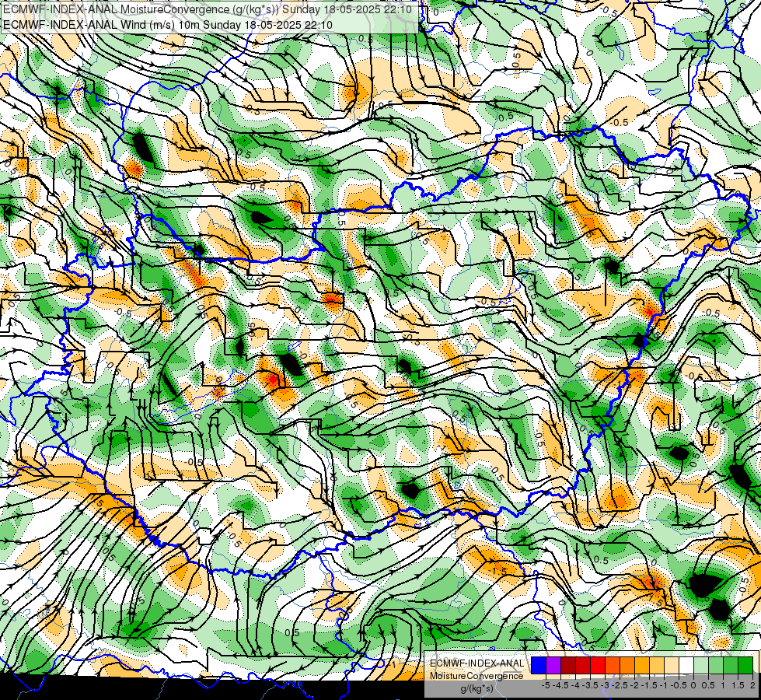Click the pale peach legend swatch
Viewport: 761px width, 700px height.
pos(672,665)
